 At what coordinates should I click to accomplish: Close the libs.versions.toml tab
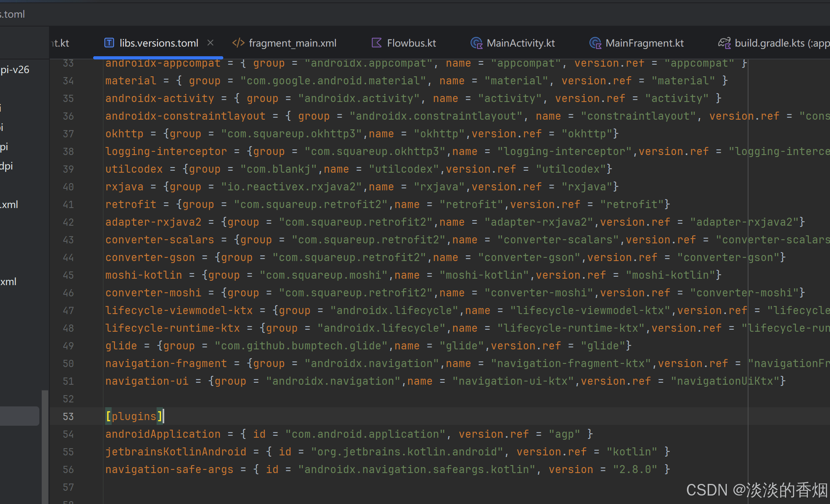click(x=210, y=43)
